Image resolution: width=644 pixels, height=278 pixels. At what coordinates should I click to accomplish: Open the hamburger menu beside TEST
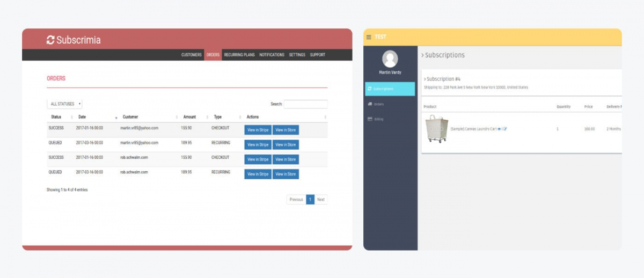click(369, 37)
